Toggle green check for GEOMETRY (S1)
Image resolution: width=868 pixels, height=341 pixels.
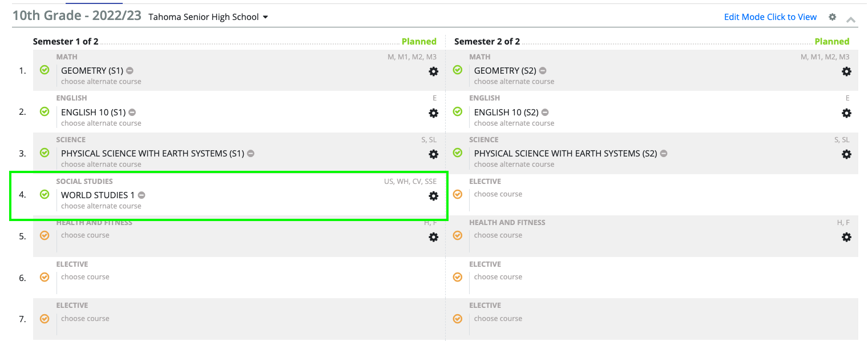[x=45, y=70]
